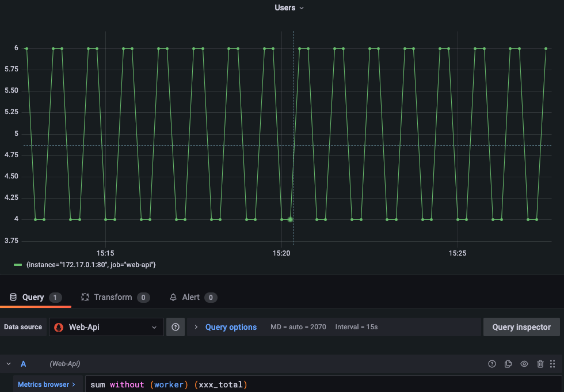The width and height of the screenshot is (564, 392).
Task: Open the Metrics browser
Action: point(47,384)
